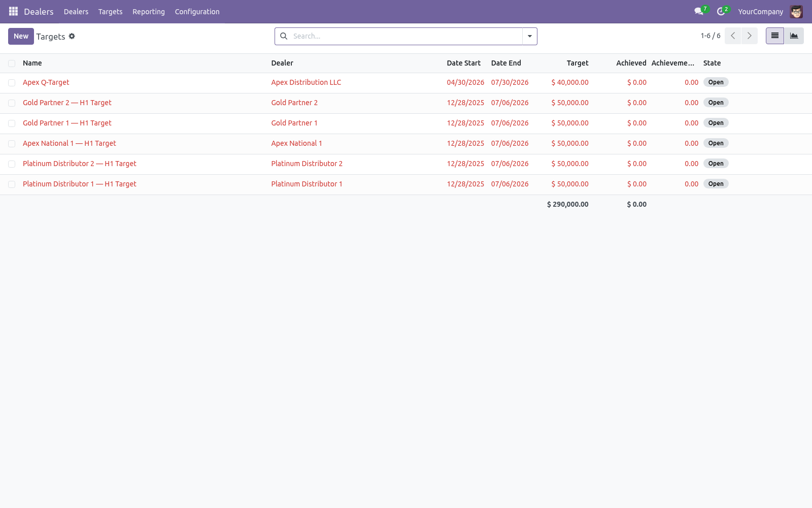Tick the Gold Partner 2 H1 Target checkbox
This screenshot has height=508, width=812.
click(12, 103)
